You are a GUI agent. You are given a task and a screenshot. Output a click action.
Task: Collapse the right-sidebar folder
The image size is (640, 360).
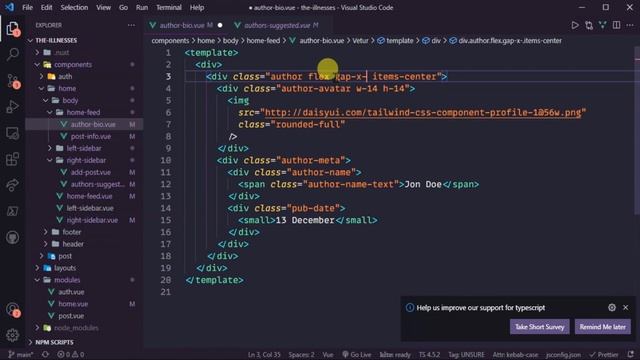[x=49, y=160]
